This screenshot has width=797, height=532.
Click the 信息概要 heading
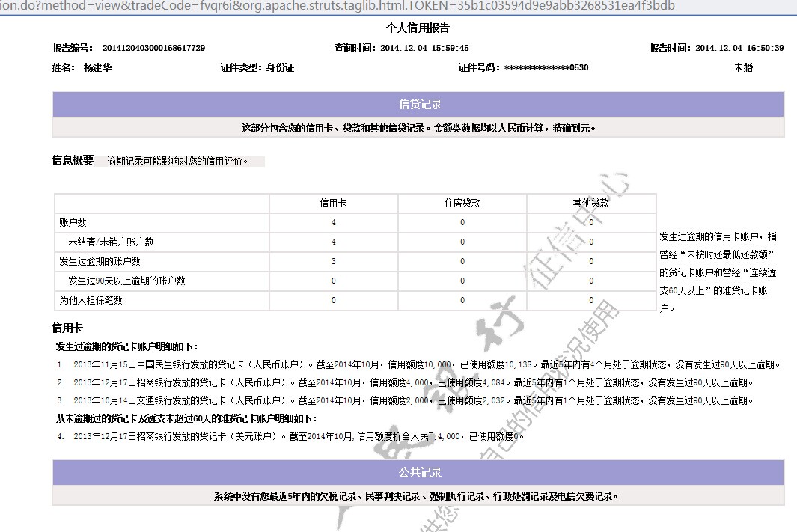[73, 160]
